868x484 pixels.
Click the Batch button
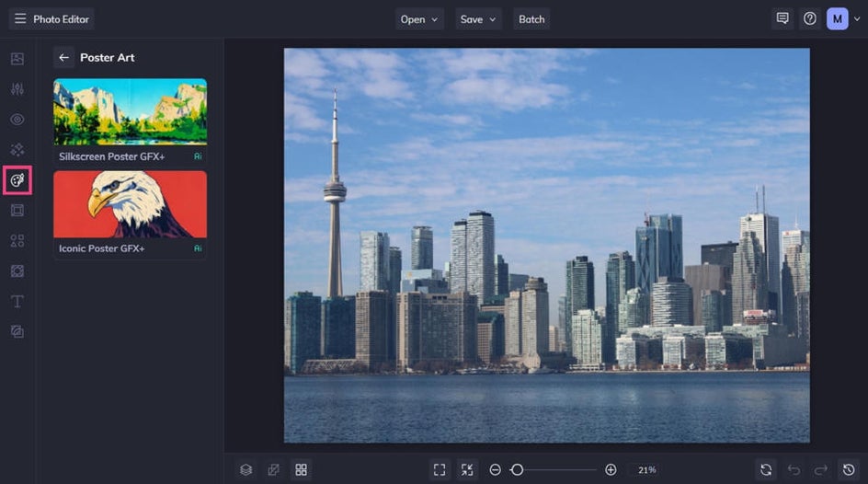pos(531,19)
